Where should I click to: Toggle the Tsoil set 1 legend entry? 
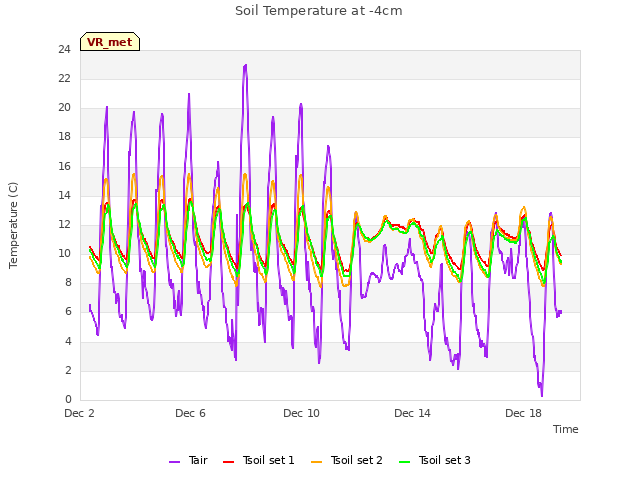(x=259, y=460)
